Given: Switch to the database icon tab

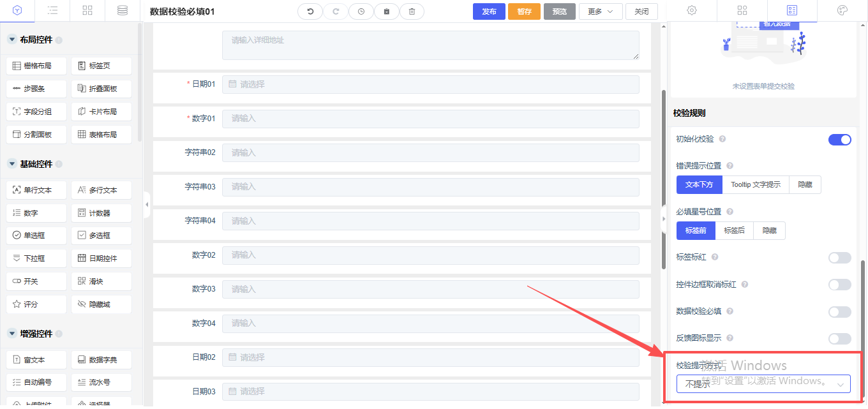Looking at the screenshot, I should pyautogui.click(x=122, y=11).
